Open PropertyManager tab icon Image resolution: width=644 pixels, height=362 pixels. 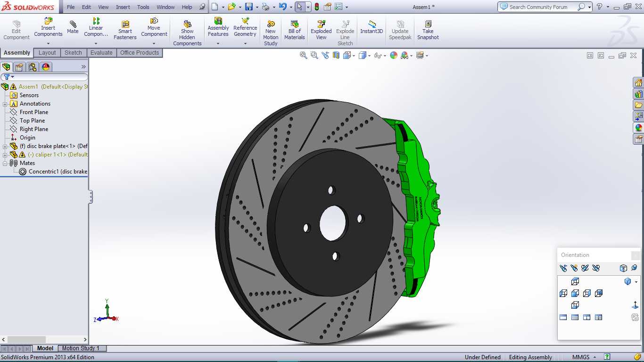click(x=19, y=67)
